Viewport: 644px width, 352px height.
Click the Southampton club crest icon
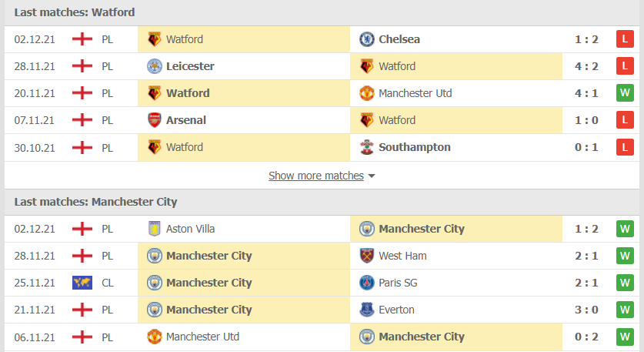tap(366, 147)
